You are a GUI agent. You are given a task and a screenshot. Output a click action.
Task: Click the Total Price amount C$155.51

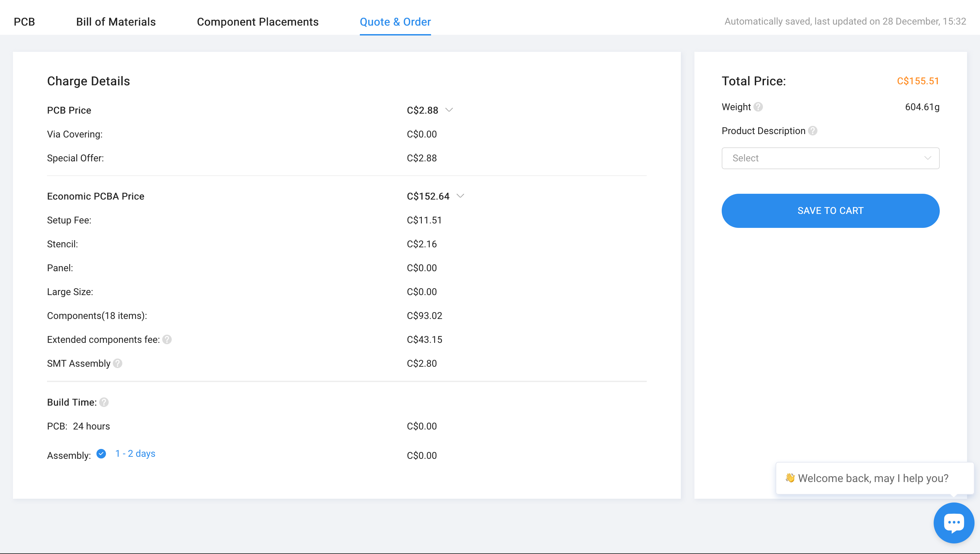tap(918, 81)
